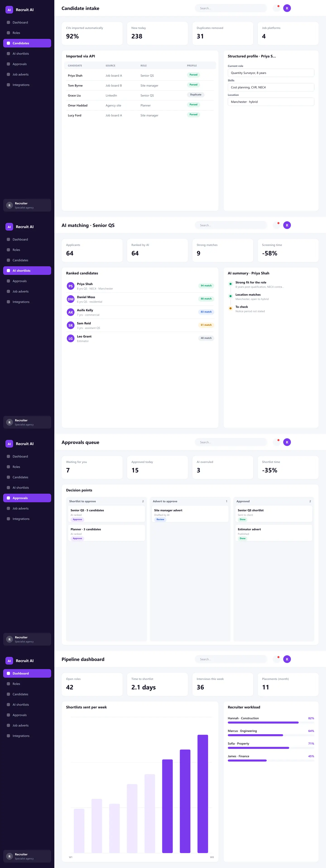Screen dimensions: 326x868
Task: Focus the Search field in Candidate intake header
Action: (231, 8)
